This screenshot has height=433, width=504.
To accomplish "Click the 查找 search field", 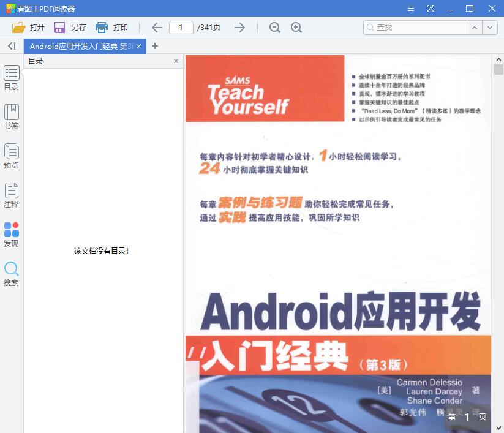I will [415, 28].
